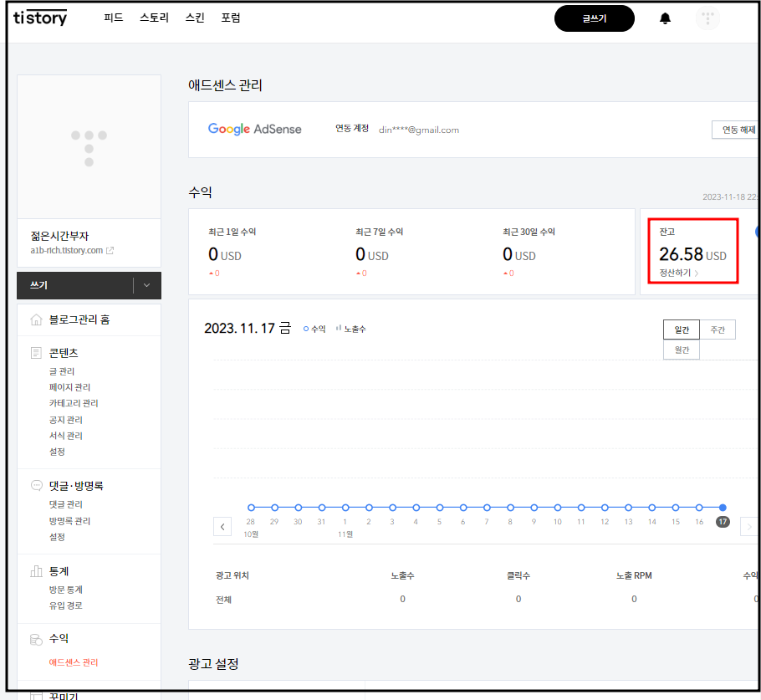Open the 스킨 menu at top
761x700 pixels.
[193, 17]
